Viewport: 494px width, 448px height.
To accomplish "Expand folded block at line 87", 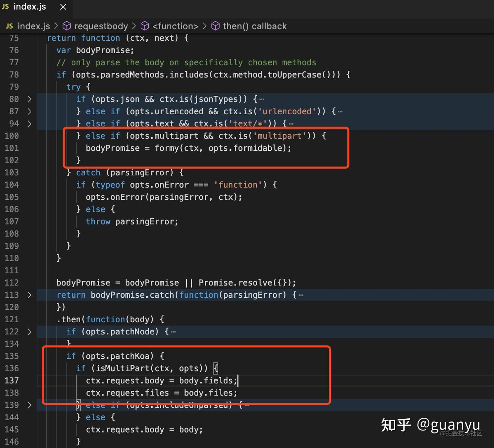I will click(x=30, y=111).
